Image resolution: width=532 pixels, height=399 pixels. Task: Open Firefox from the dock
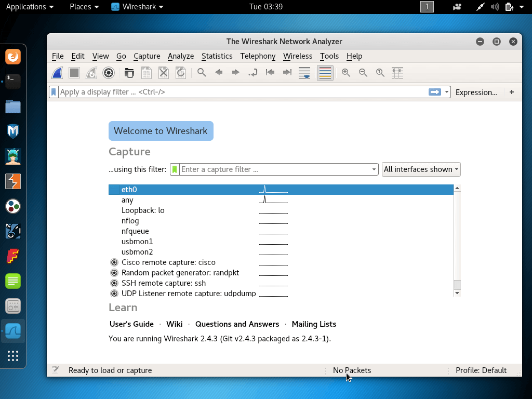click(13, 56)
